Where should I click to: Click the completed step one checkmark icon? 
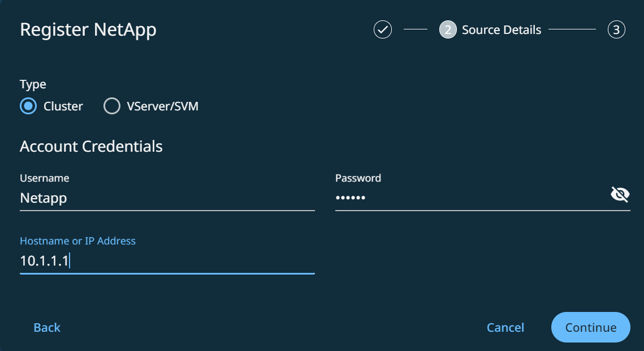[383, 29]
